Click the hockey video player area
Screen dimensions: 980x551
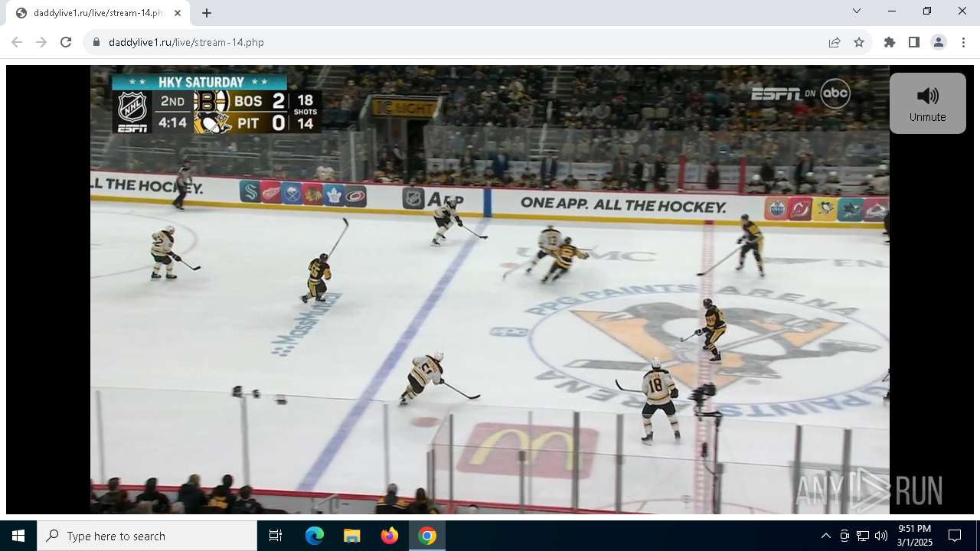click(490, 289)
